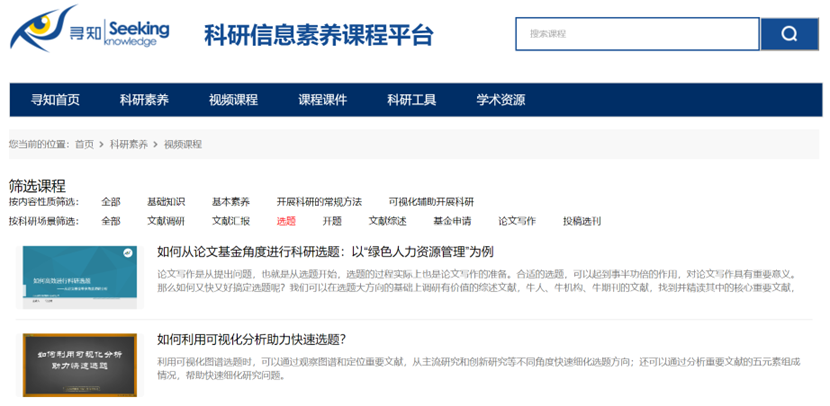Filter by 可视化辅助开展科研

tap(431, 202)
